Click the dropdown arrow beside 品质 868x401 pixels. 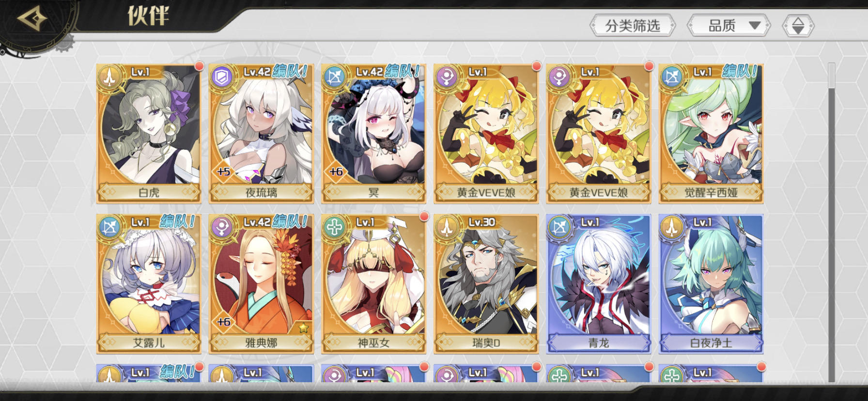[755, 26]
